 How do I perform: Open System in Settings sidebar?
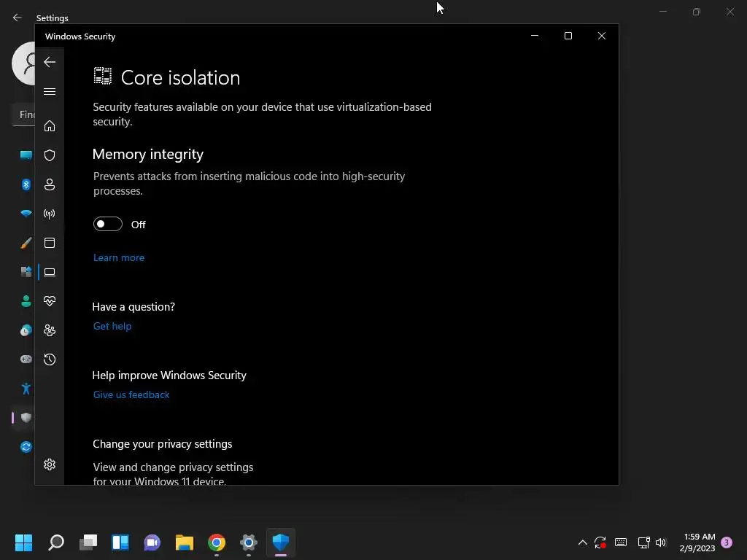pyautogui.click(x=26, y=155)
